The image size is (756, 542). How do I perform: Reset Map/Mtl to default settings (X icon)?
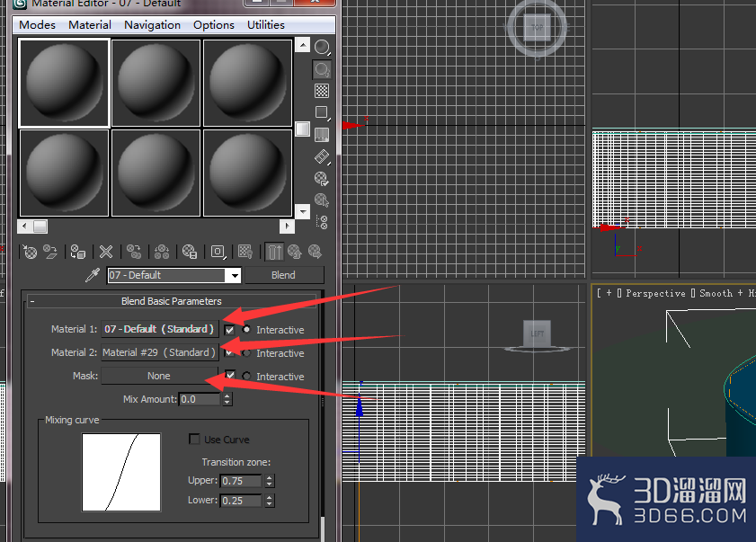click(106, 252)
